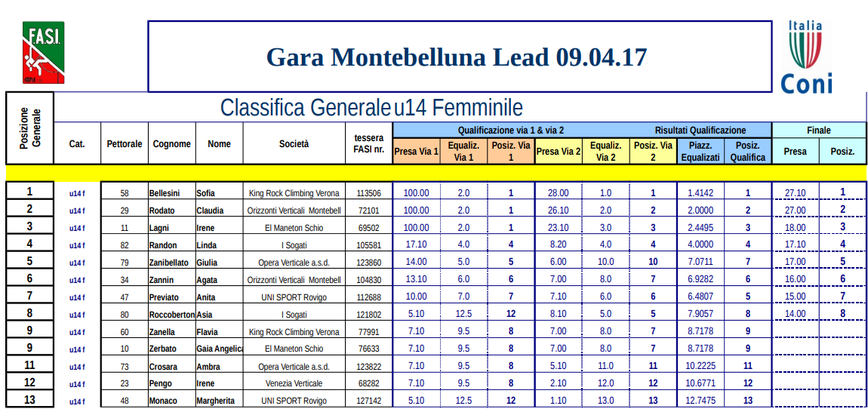
Task: Click the 'Cat.' column header
Action: (77, 143)
